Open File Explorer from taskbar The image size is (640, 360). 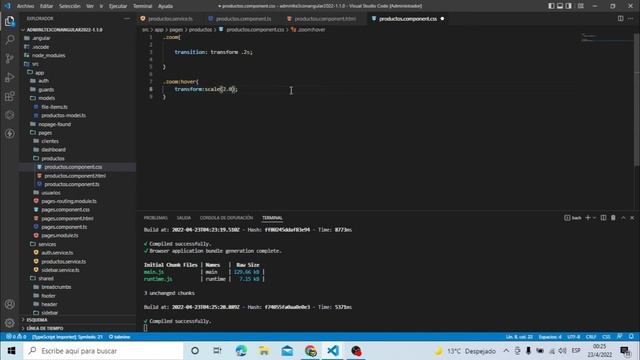tap(264, 351)
